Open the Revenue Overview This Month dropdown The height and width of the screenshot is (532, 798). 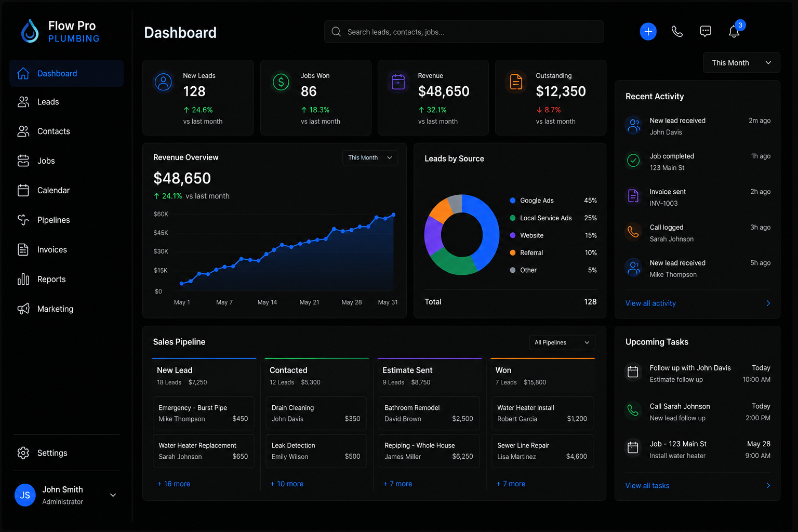pyautogui.click(x=370, y=158)
